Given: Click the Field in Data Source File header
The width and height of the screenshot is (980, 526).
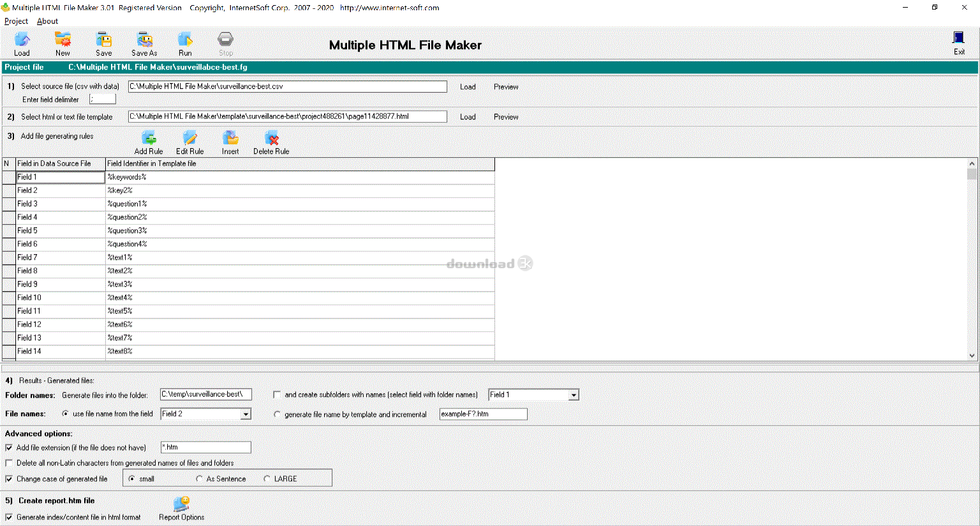Looking at the screenshot, I should tap(61, 164).
